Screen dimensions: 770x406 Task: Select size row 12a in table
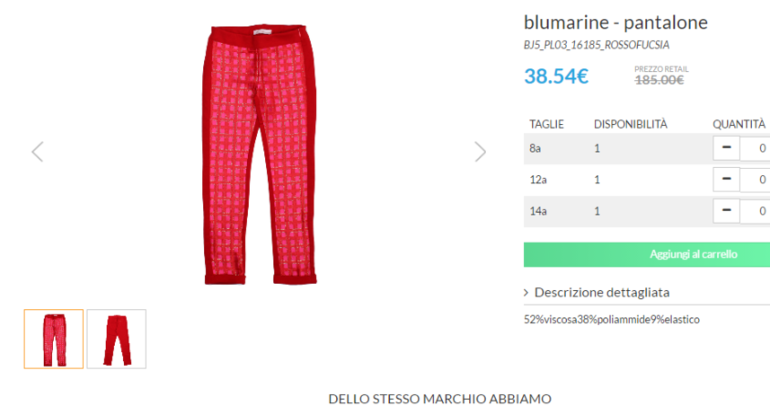point(647,180)
